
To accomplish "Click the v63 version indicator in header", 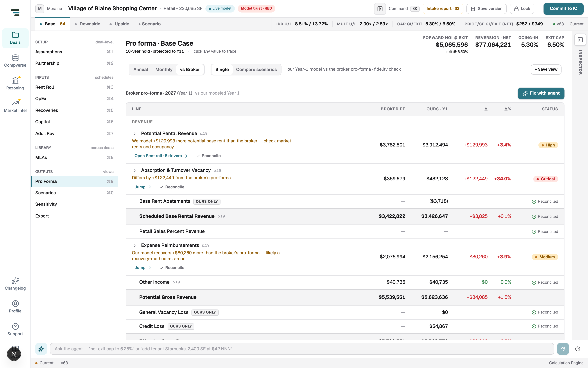I will (558, 24).
